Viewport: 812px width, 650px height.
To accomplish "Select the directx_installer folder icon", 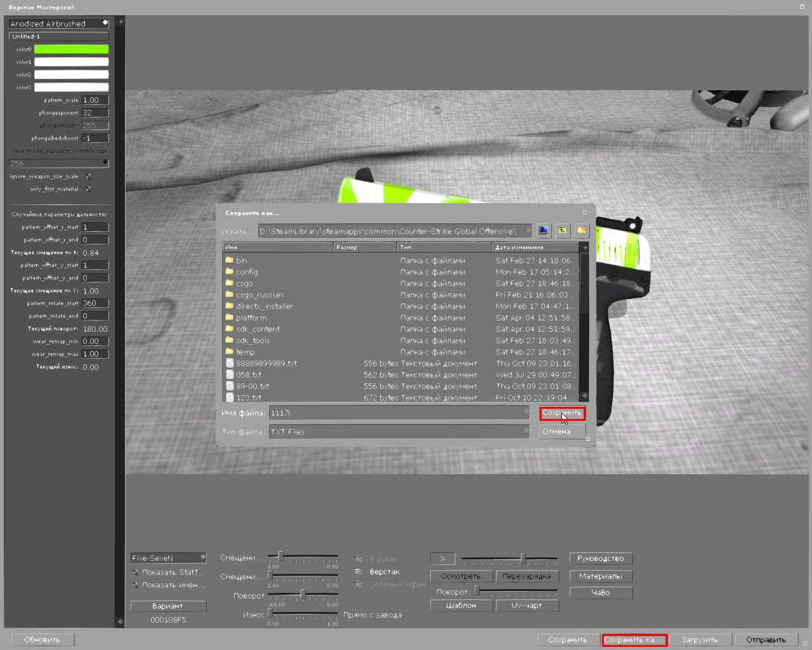I will [230, 306].
